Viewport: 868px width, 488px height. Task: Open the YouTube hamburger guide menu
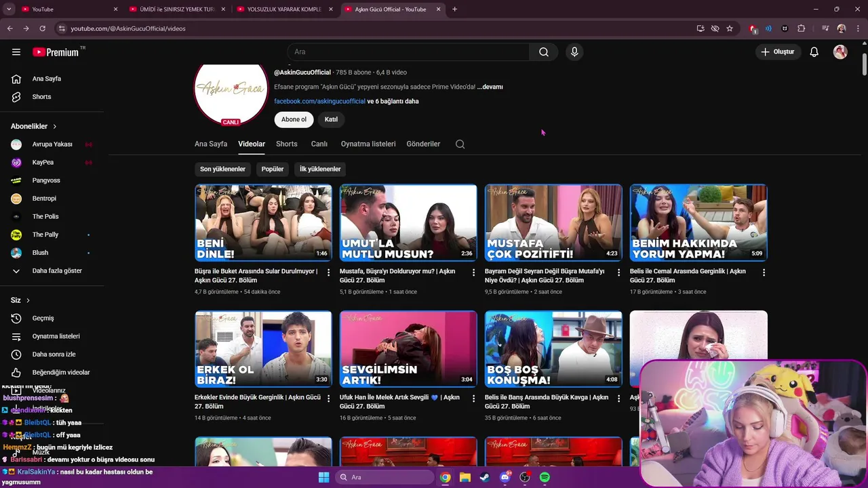[x=16, y=52]
